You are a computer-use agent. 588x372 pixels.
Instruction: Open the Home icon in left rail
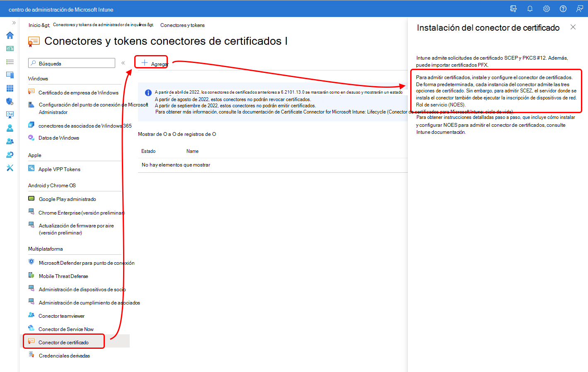(10, 35)
